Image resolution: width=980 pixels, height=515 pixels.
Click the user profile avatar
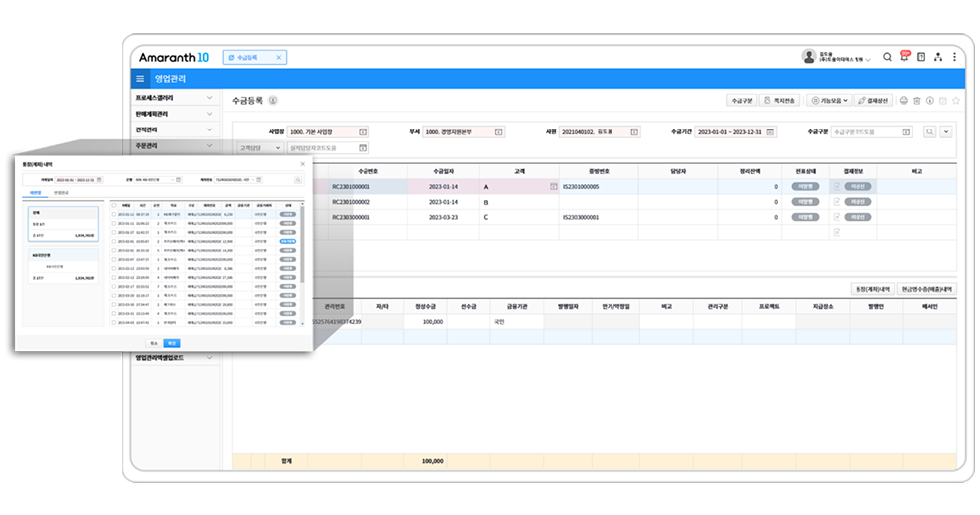(x=809, y=56)
